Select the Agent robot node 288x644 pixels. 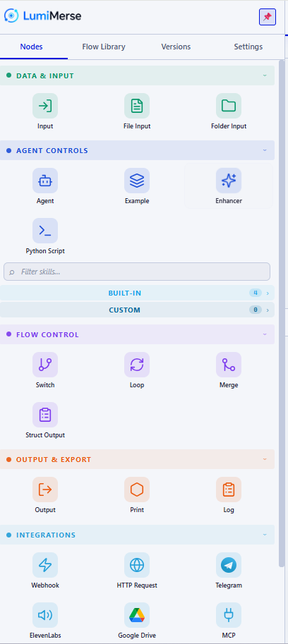45,181
